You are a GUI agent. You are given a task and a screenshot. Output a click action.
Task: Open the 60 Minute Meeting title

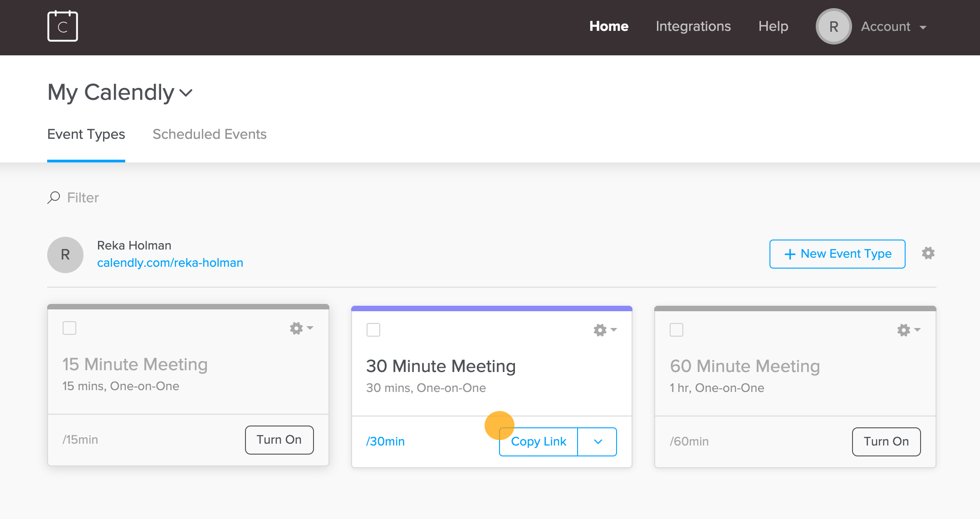(x=745, y=366)
